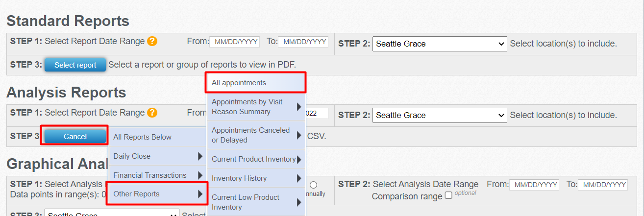Expand the Daily Close submenu arrow
This screenshot has width=644, height=216.
click(200, 156)
